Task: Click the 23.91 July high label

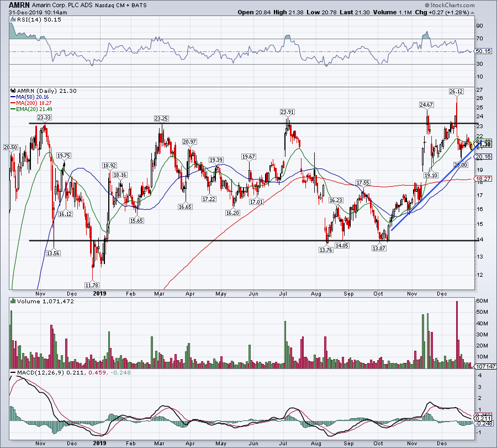Action: point(287,112)
